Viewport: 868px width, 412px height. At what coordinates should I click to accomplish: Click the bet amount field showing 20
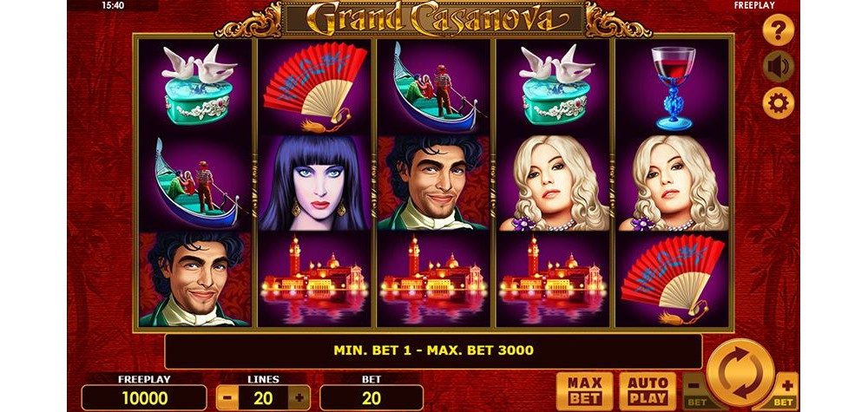click(x=372, y=397)
